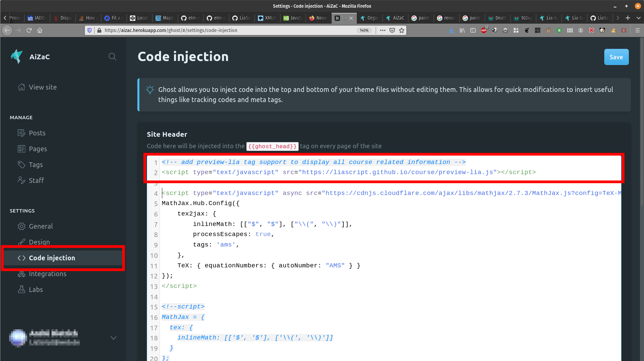This screenshot has width=644, height=361.
Task: Open a new tab with the plus icon
Action: (x=628, y=18)
